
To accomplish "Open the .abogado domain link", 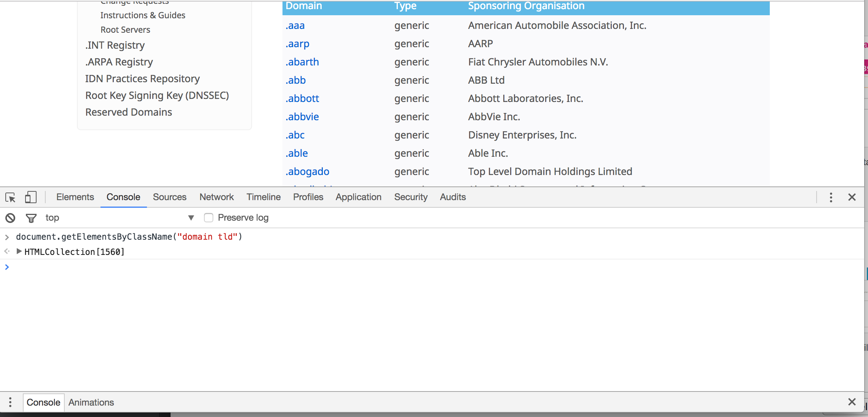I will [x=307, y=172].
